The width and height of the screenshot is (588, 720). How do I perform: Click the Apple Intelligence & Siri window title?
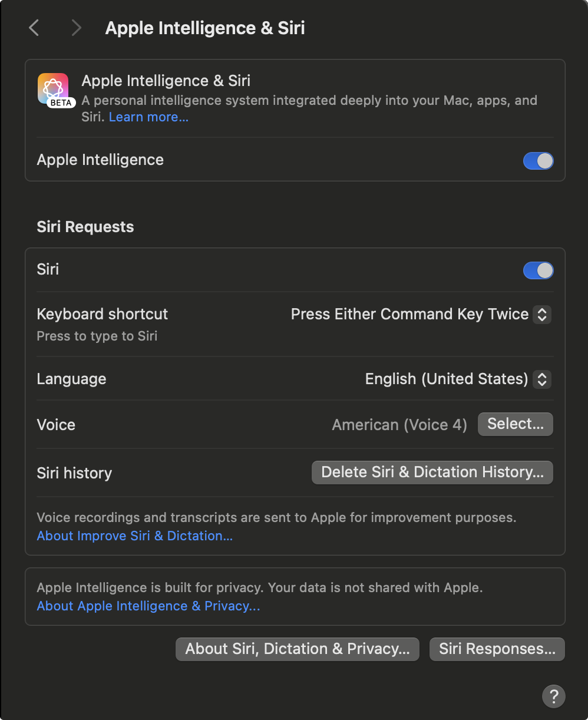[205, 28]
